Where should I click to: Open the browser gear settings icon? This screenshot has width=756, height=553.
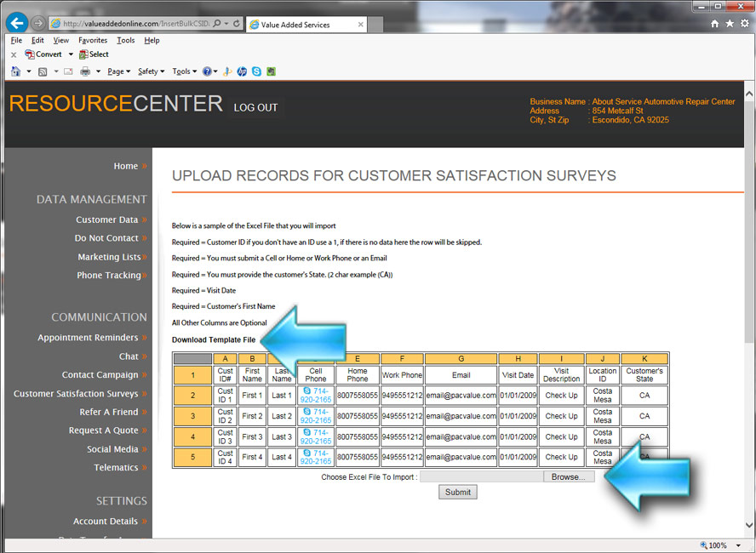pyautogui.click(x=744, y=24)
